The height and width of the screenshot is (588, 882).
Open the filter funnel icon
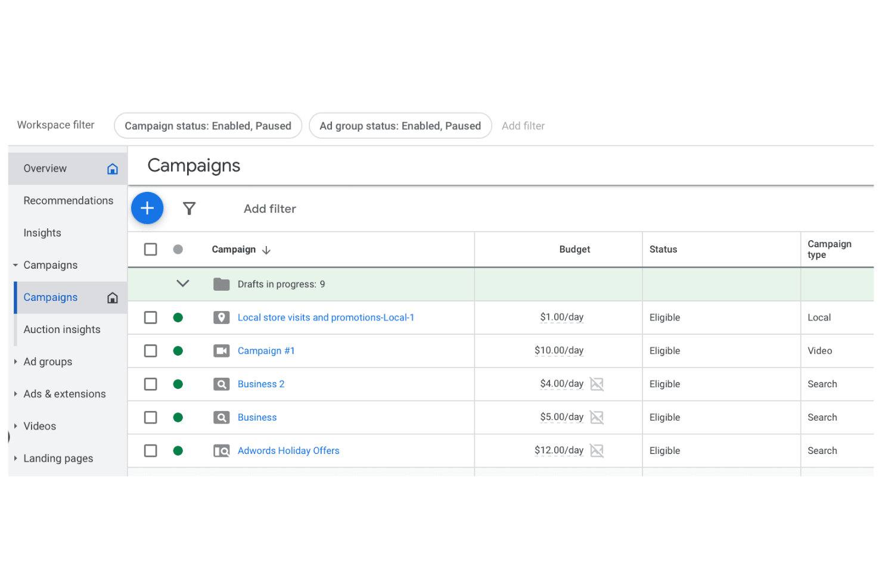(x=190, y=209)
